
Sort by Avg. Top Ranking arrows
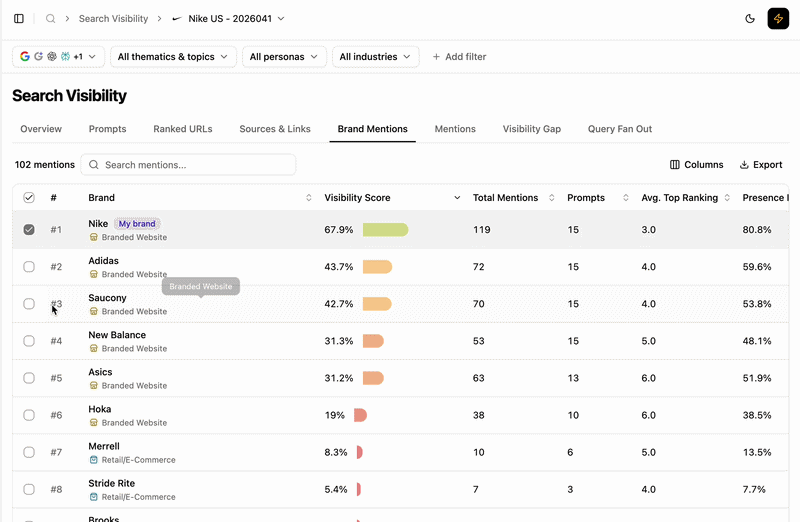(x=727, y=197)
